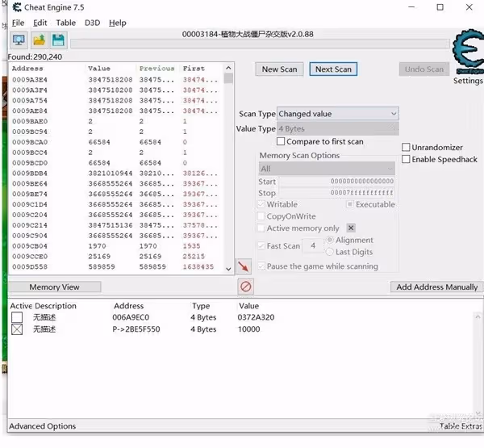Click the results list scrollbar thumb
This screenshot has width=484, height=448.
tap(228, 78)
